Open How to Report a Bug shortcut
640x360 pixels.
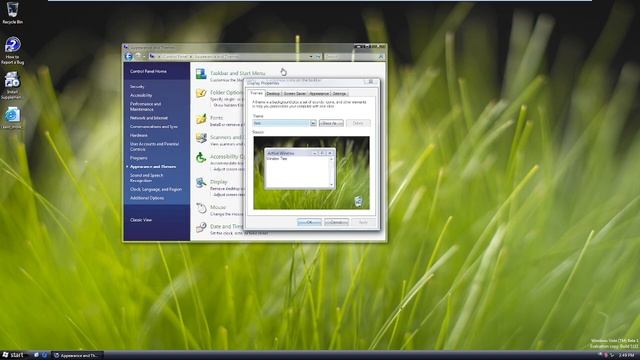(12, 51)
